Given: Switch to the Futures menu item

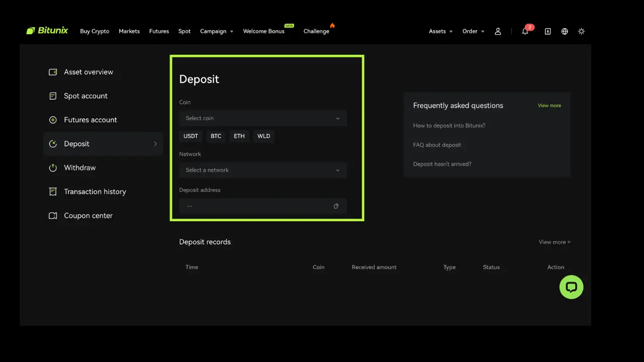Looking at the screenshot, I should [159, 31].
